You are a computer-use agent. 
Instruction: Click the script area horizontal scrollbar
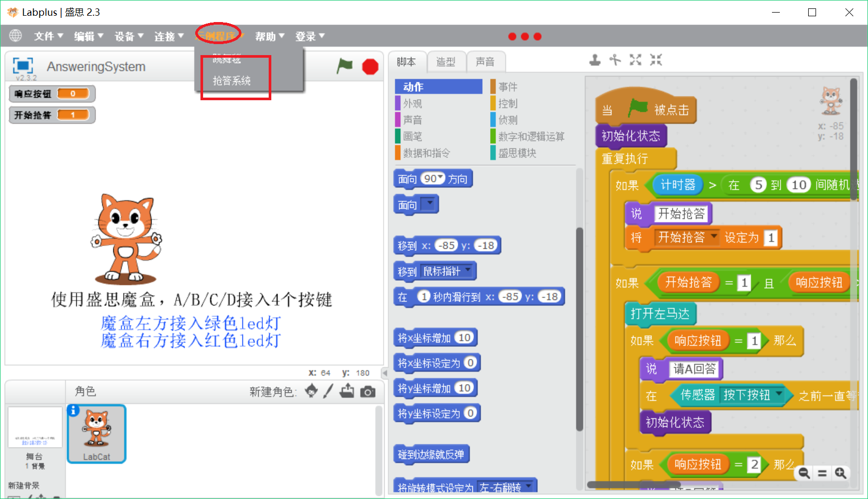(x=633, y=485)
